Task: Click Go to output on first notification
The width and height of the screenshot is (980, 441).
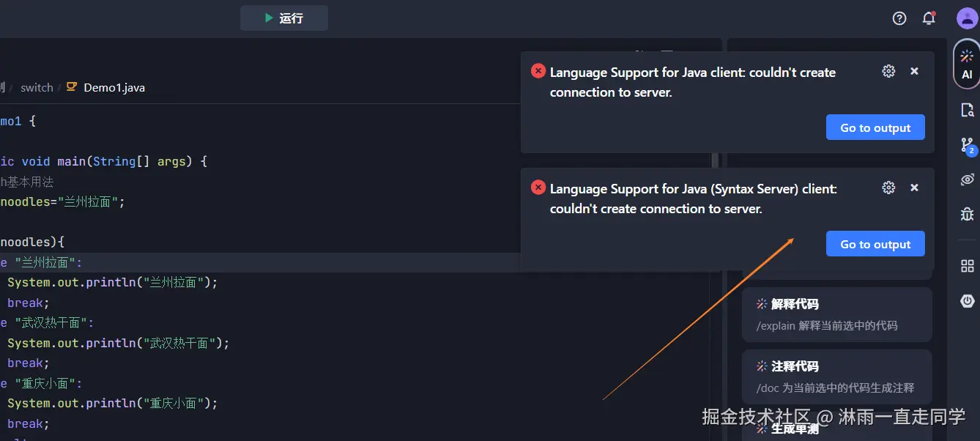Action: pos(875,127)
